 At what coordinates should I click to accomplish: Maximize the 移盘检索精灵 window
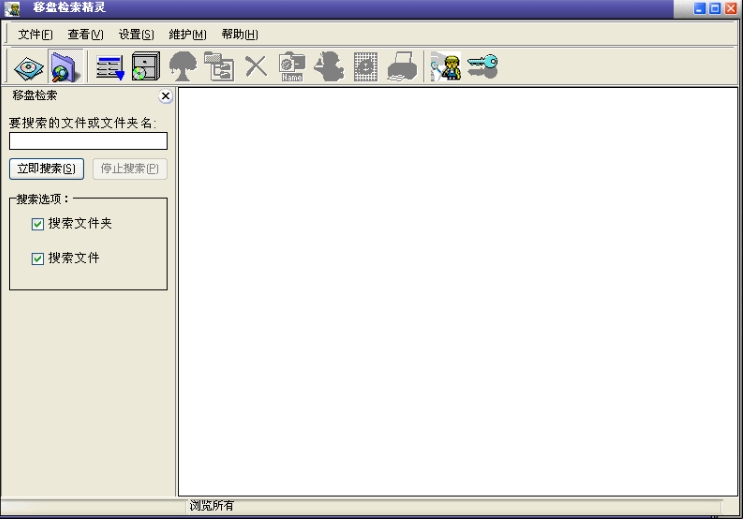[715, 8]
